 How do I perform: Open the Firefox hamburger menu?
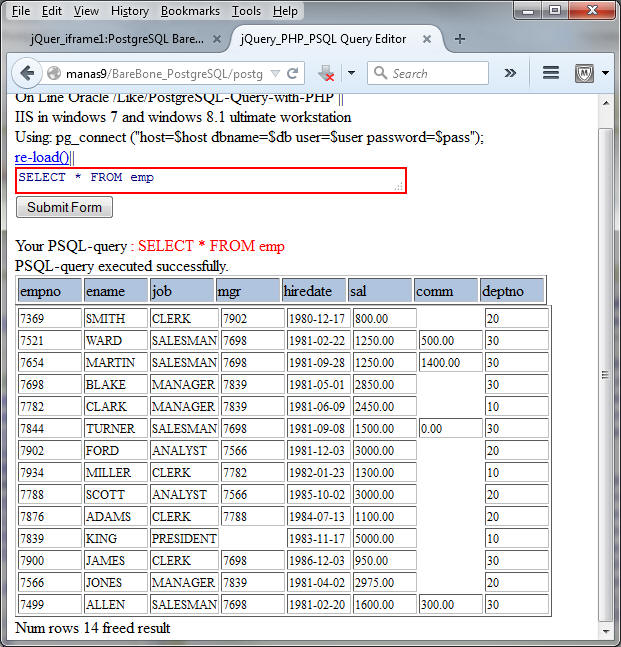(550, 73)
